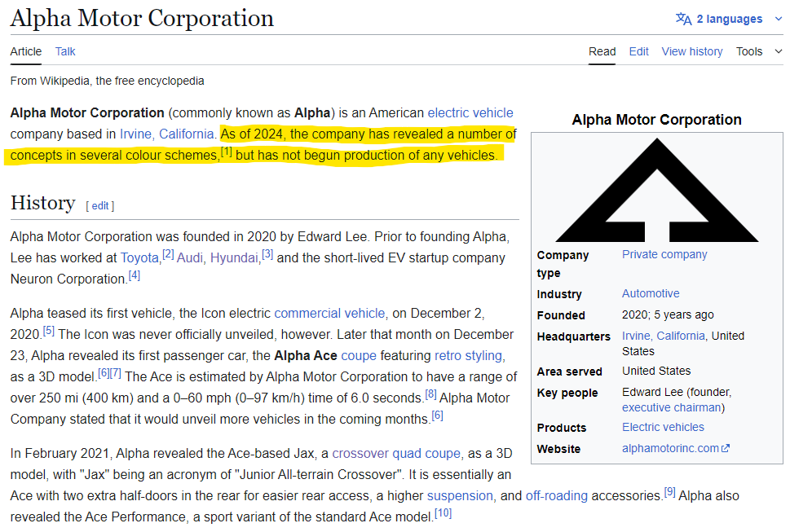Open the Irvine, California intro link

click(x=167, y=134)
